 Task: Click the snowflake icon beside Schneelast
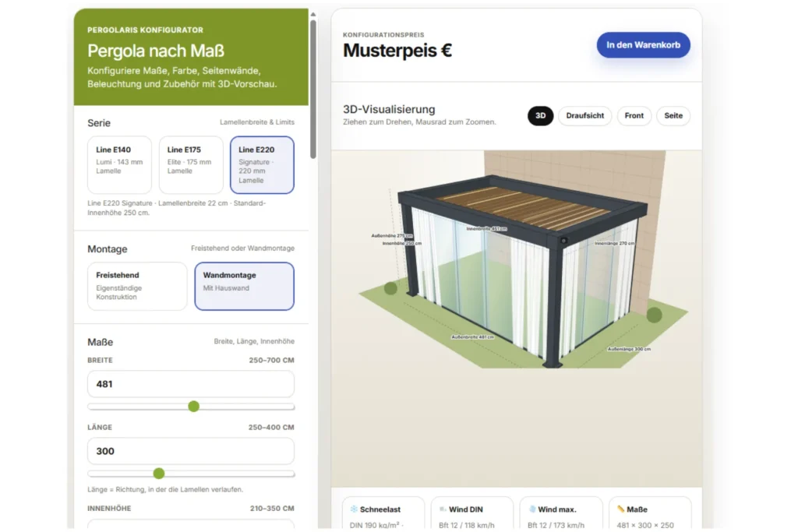(x=354, y=509)
